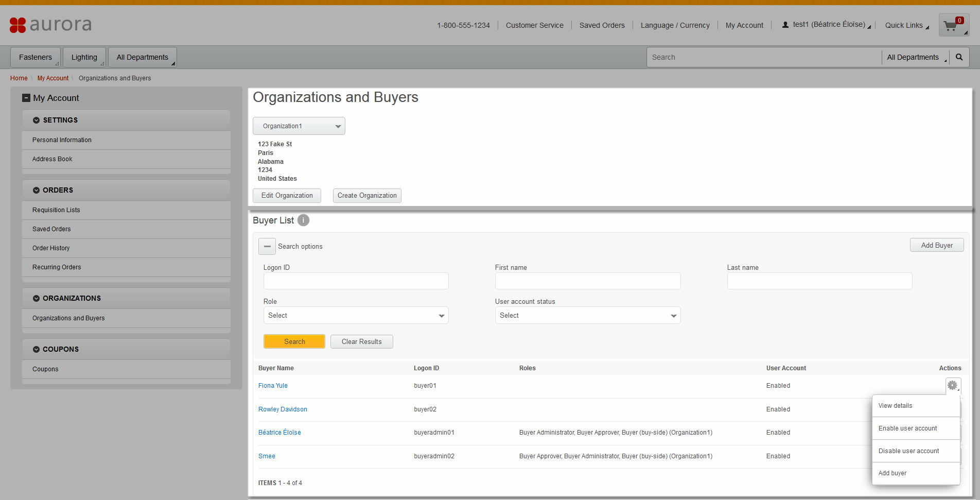Collapse the Search options panel

267,246
